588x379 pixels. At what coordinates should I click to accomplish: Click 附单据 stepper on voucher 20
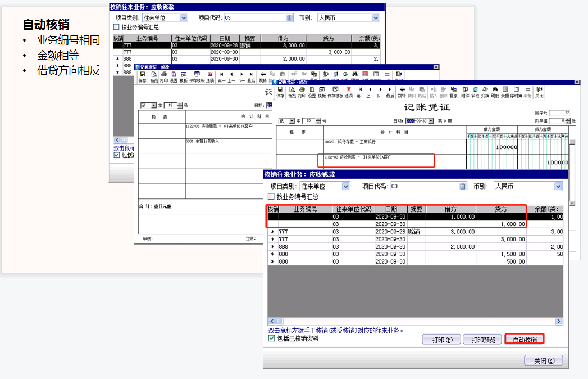coord(567,121)
